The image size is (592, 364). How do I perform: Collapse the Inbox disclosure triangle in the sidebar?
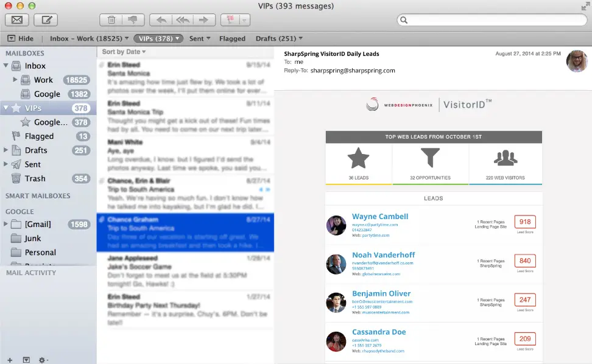(5, 66)
